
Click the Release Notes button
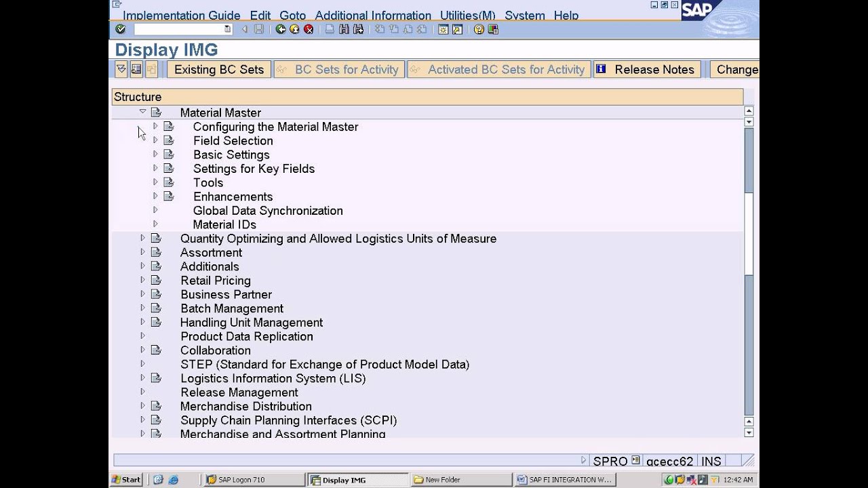[x=647, y=69]
